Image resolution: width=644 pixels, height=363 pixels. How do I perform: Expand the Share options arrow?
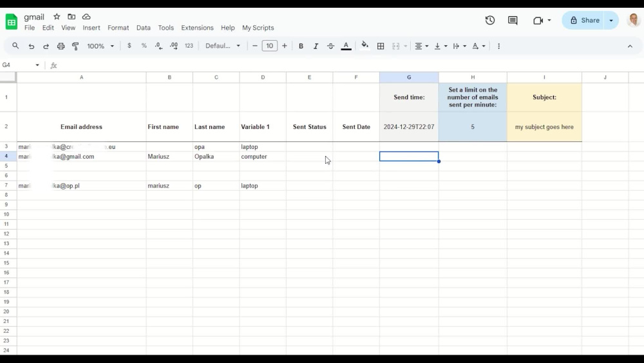611,20
